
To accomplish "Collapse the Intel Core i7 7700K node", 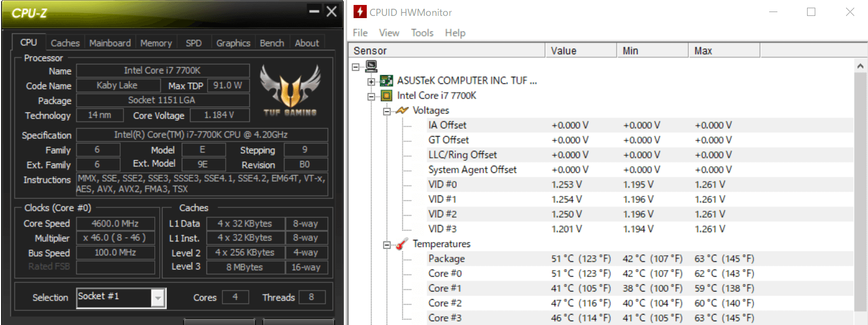I will pos(371,96).
